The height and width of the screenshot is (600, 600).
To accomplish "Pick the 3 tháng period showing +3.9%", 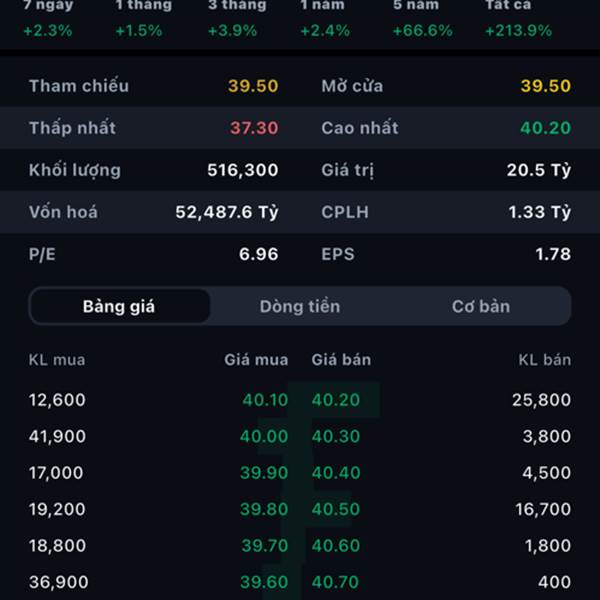I will [231, 18].
